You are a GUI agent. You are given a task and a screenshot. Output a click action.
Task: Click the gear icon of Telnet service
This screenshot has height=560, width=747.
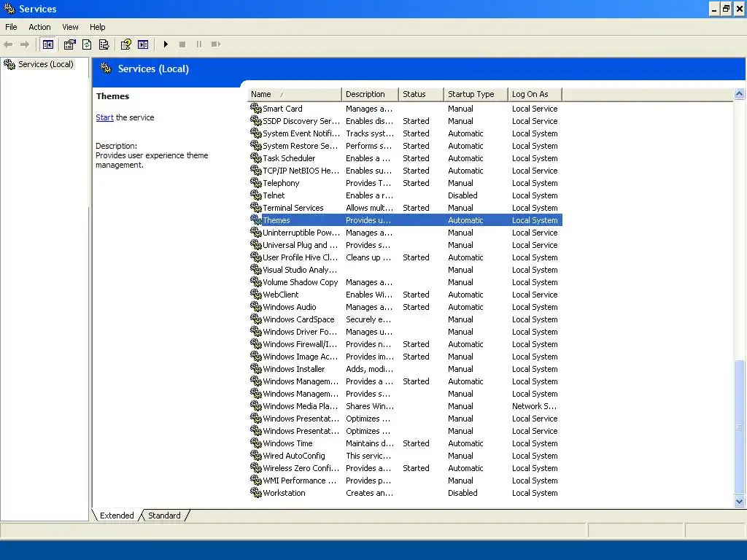256,195
